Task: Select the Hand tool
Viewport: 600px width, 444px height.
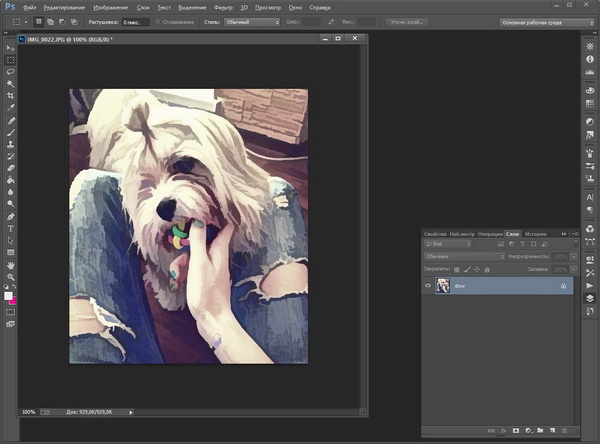Action: [x=11, y=264]
